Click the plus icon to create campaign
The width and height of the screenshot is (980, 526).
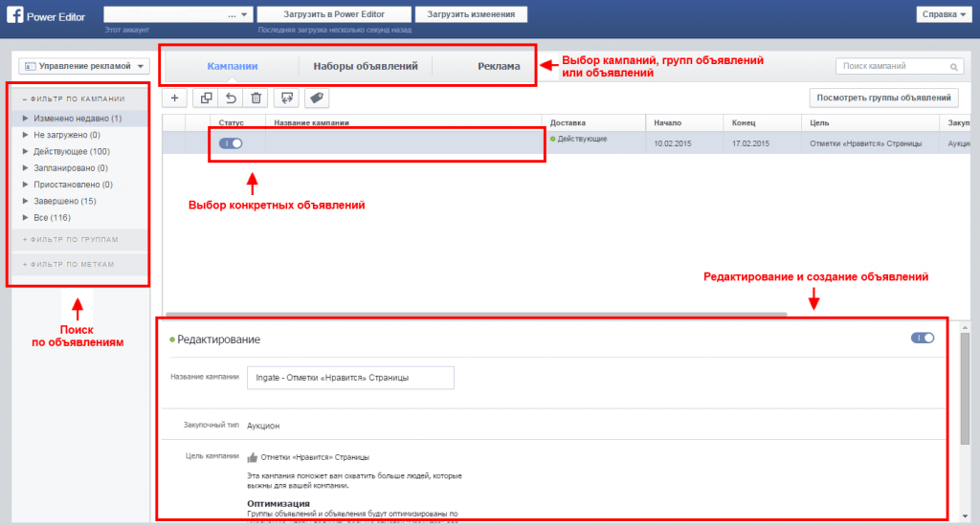(174, 98)
